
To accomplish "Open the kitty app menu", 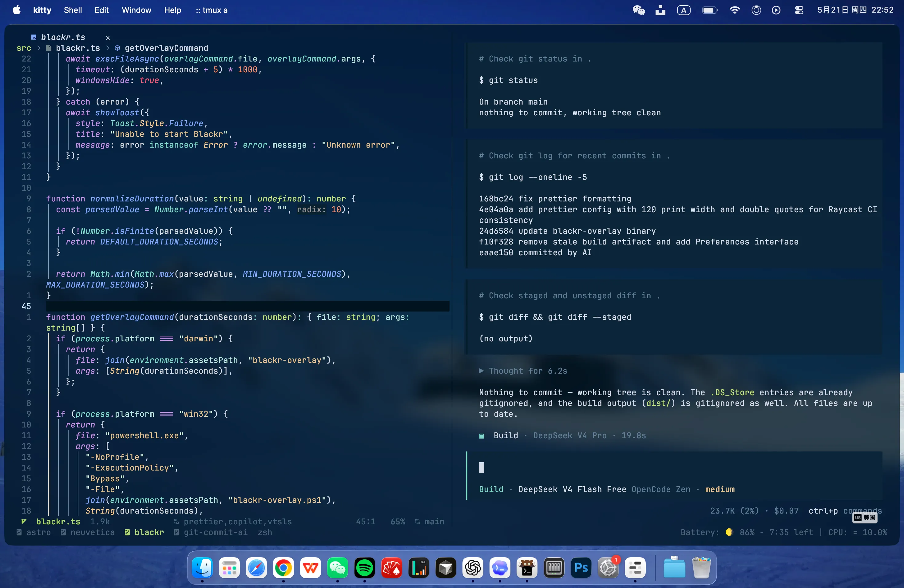I will pyautogui.click(x=42, y=10).
